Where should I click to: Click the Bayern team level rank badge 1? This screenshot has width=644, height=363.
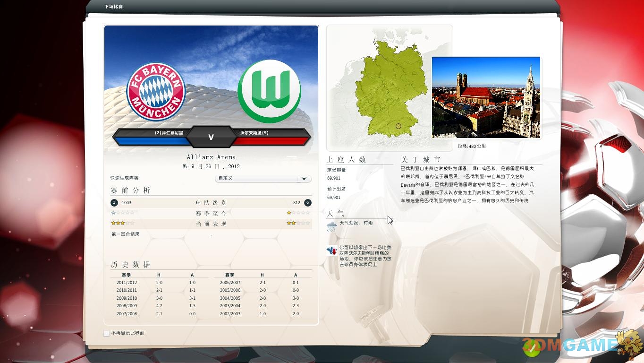pos(114,203)
